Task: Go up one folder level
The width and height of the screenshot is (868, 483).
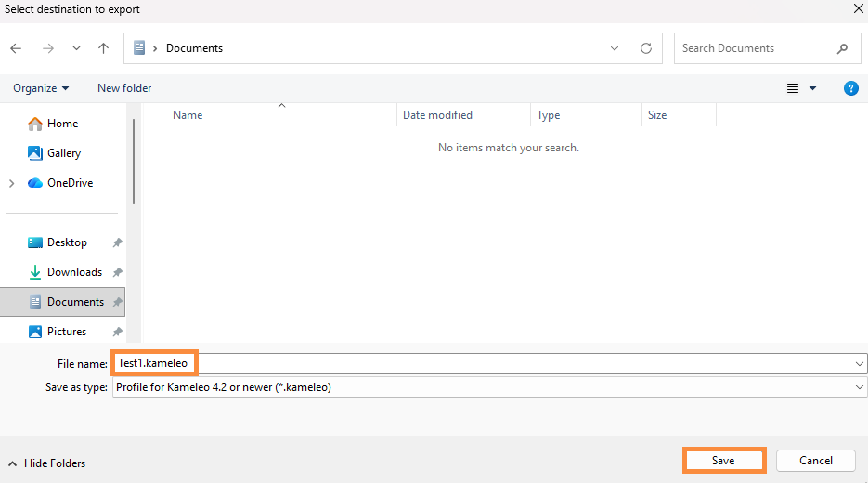Action: coord(104,48)
